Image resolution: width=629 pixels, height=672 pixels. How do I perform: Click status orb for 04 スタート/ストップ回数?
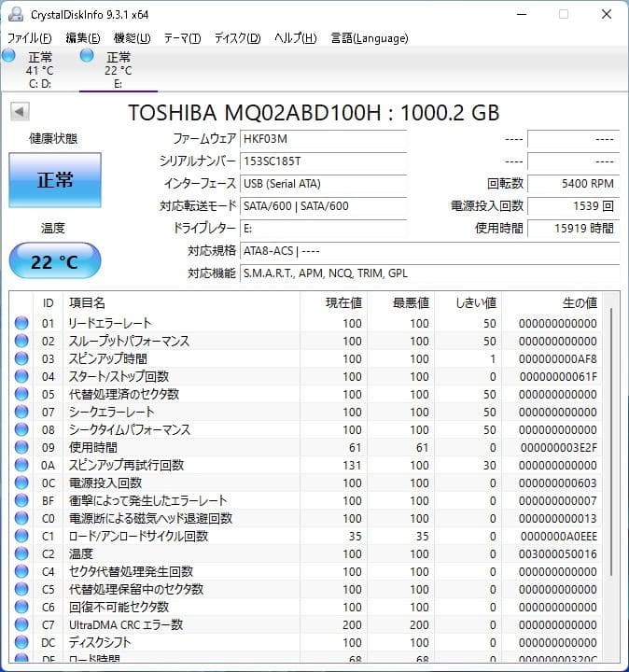[21, 376]
